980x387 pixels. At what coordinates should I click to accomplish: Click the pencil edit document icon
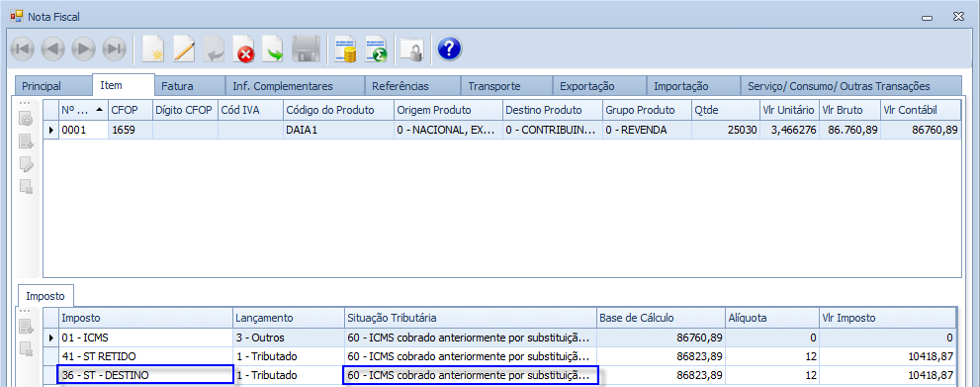[x=184, y=48]
